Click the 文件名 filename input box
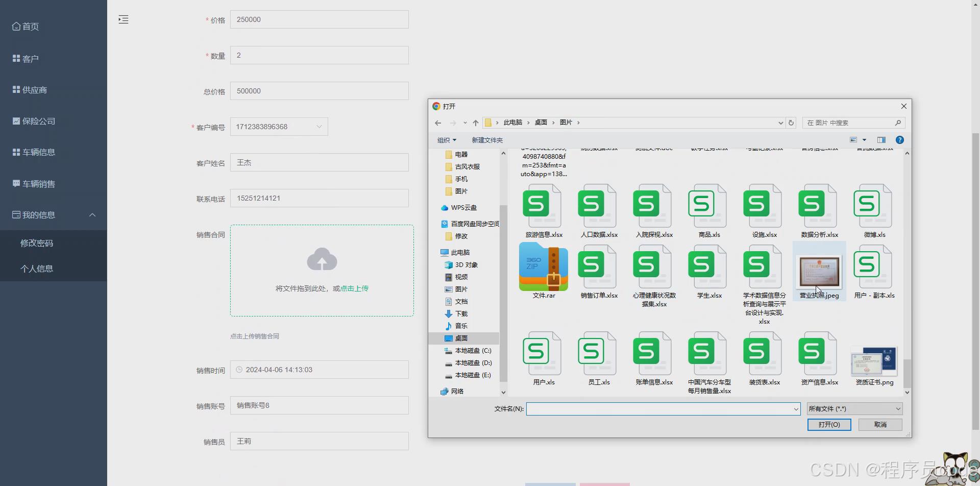Image resolution: width=980 pixels, height=486 pixels. (x=663, y=409)
